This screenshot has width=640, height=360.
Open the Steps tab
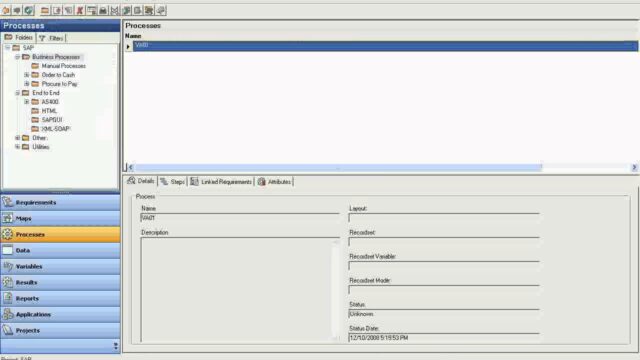pos(172,182)
